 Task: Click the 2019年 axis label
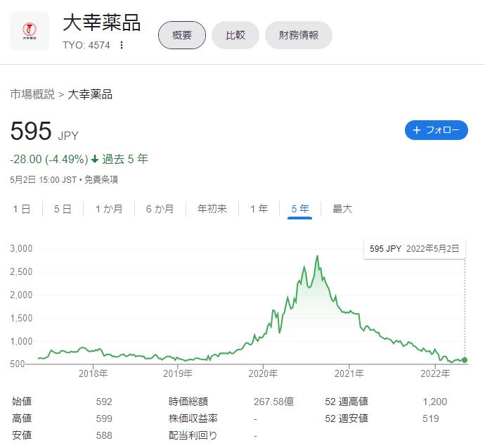[x=178, y=373]
